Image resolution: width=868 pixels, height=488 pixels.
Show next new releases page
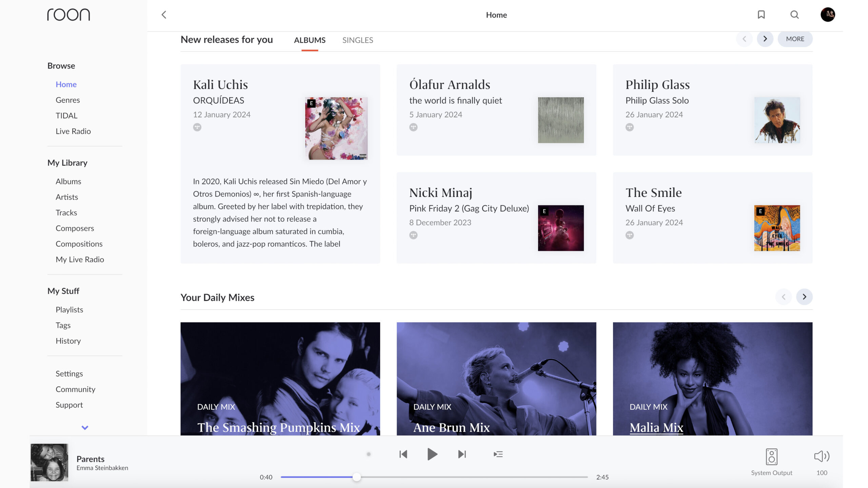click(x=765, y=39)
